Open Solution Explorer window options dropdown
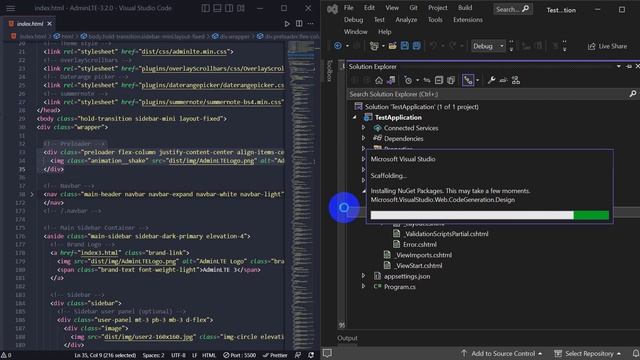Image resolution: width=640 pixels, height=360 pixels. pos(619,66)
